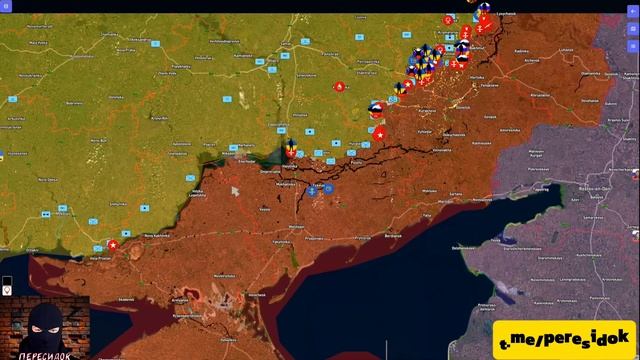Select the Ukrainian soldier marker southwest of the Avdiivka cluster
The width and height of the screenshot is (640, 360).
click(x=400, y=88)
